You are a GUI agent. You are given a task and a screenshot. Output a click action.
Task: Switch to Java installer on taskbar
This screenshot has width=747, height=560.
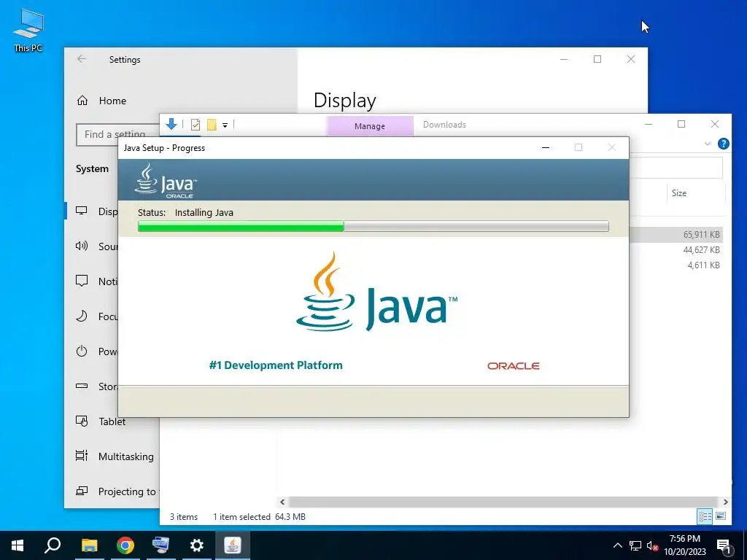click(x=233, y=545)
